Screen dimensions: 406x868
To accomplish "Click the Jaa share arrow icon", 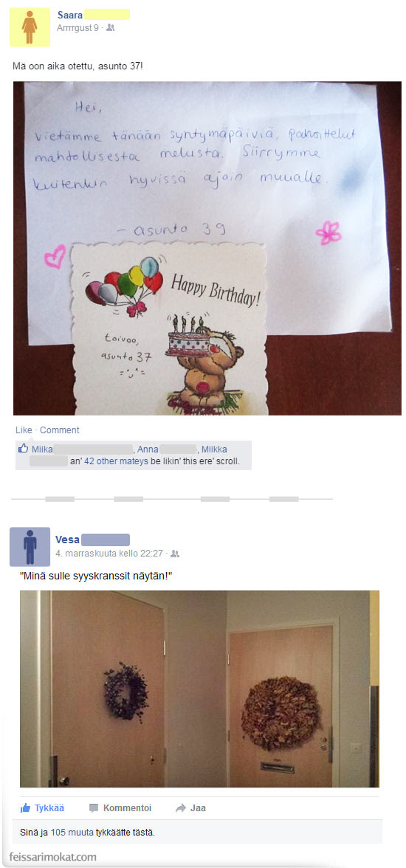I will (181, 807).
